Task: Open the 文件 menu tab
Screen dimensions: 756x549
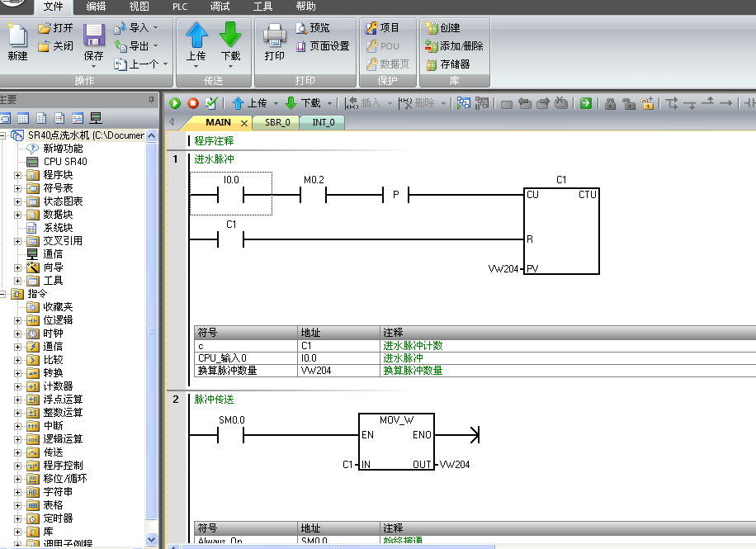Action: [53, 7]
